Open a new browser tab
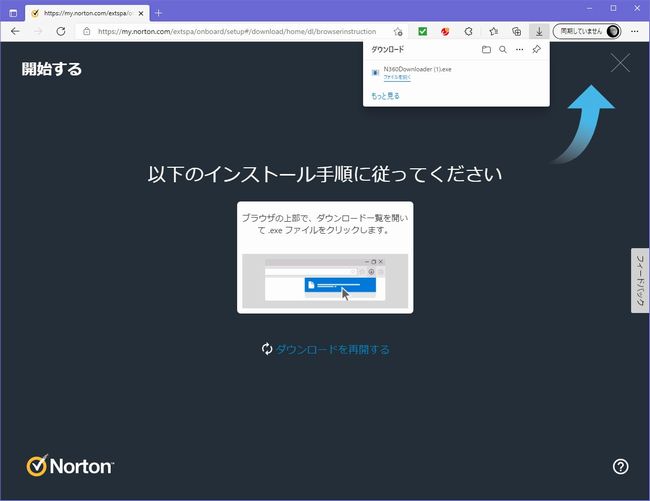The height and width of the screenshot is (501, 650). coord(158,12)
